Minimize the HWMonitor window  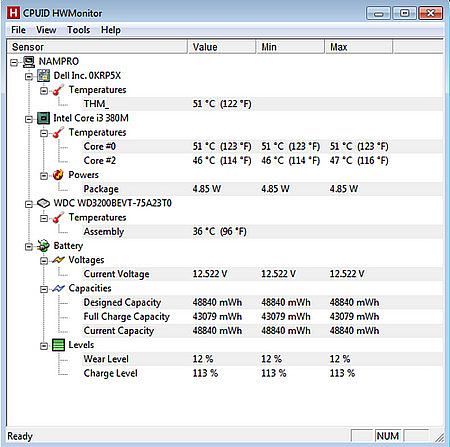pos(378,13)
